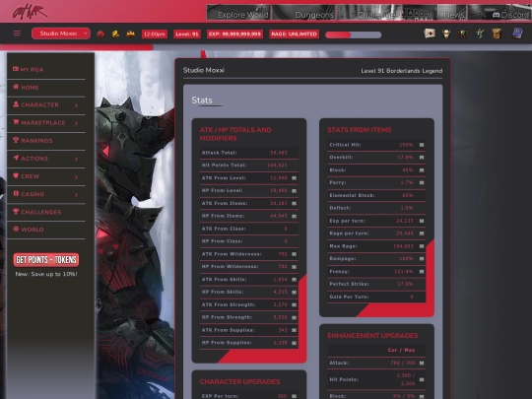Viewport: 532px width, 399px height.
Task: Click the icon beside ATK From Strength
Action: 295,305
